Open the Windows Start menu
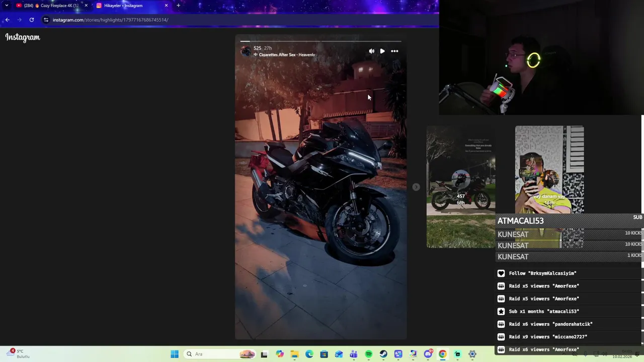The width and height of the screenshot is (644, 362). point(175,354)
